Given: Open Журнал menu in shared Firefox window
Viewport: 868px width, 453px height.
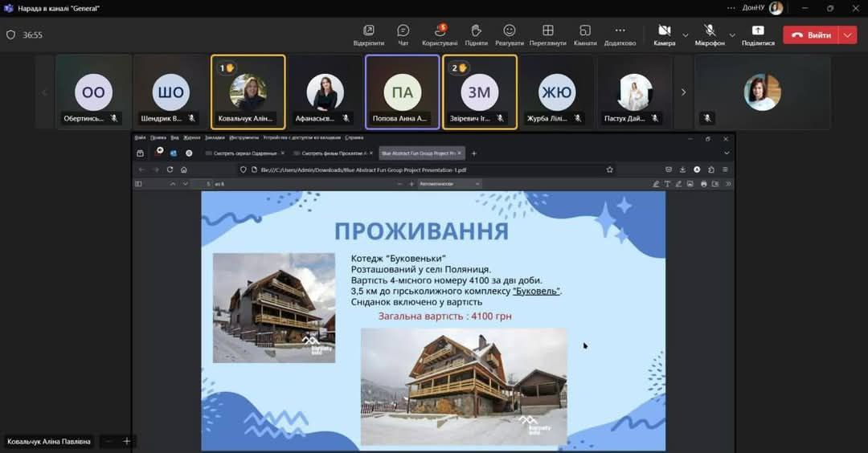Looking at the screenshot, I should 191,137.
